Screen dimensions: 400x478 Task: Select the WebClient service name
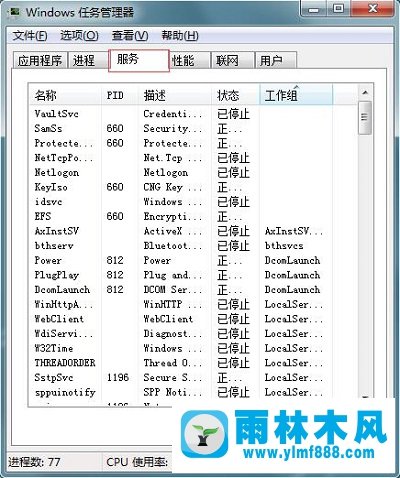[x=59, y=319]
